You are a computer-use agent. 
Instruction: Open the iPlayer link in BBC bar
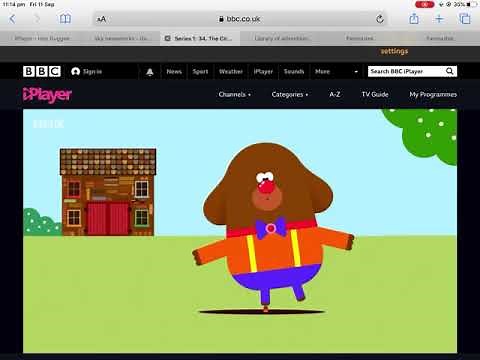point(263,71)
